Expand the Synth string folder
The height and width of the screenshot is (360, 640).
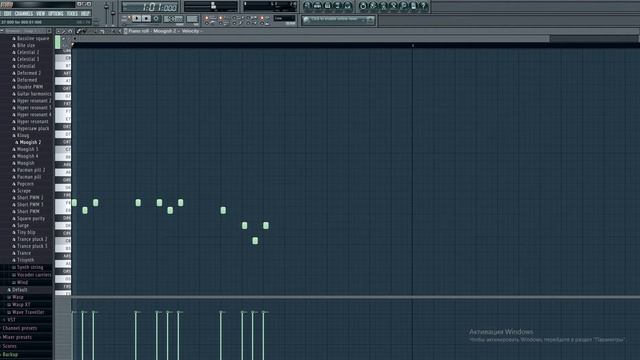(x=30, y=267)
